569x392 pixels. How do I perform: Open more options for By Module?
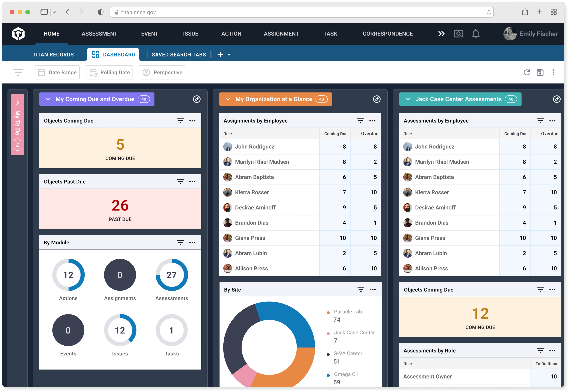pyautogui.click(x=192, y=242)
